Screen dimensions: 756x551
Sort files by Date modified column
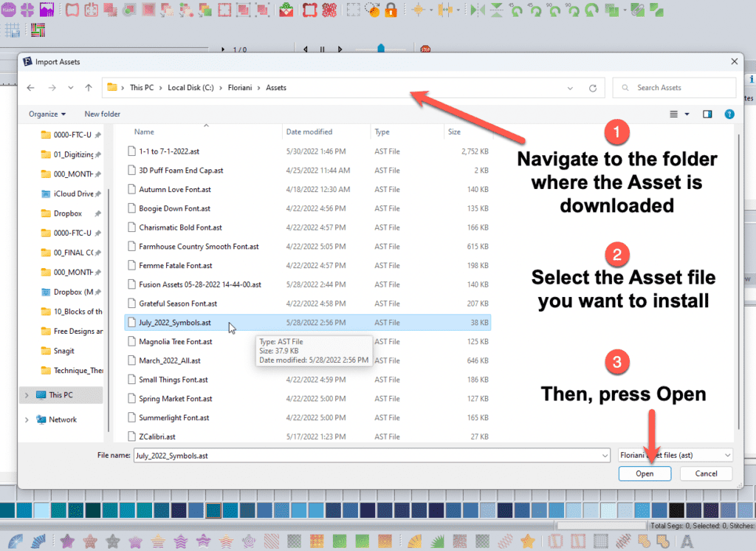(x=309, y=131)
